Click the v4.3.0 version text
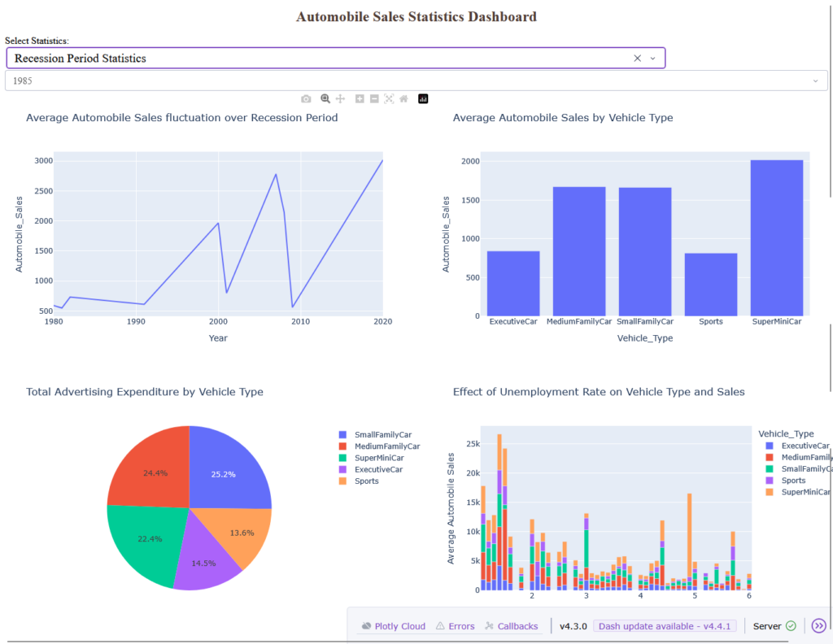Image resolution: width=833 pixels, height=644 pixels. pos(574,626)
